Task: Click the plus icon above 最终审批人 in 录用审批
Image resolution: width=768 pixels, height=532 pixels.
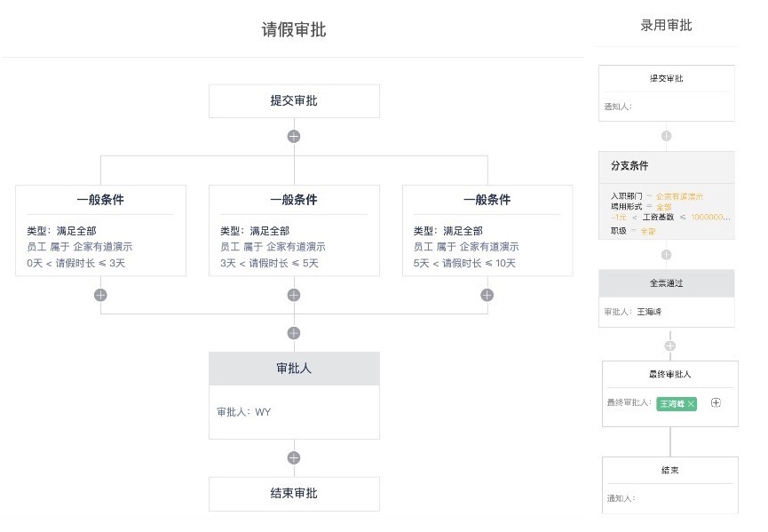Action: click(x=669, y=345)
